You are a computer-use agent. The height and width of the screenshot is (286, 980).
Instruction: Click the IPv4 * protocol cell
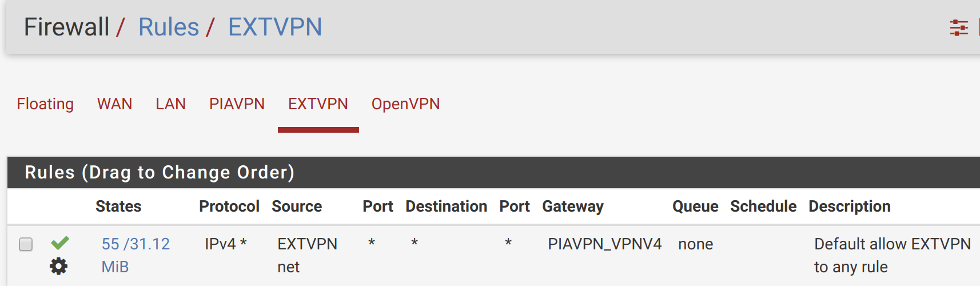click(x=226, y=244)
